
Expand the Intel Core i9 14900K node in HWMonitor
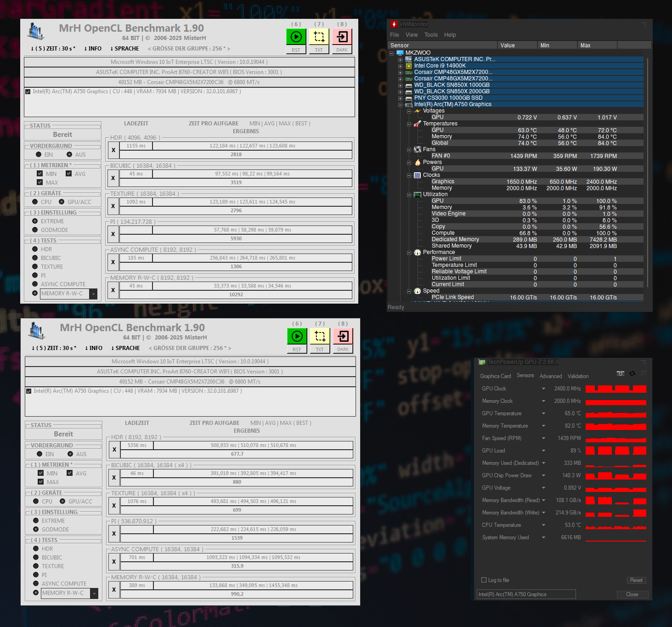click(x=400, y=66)
